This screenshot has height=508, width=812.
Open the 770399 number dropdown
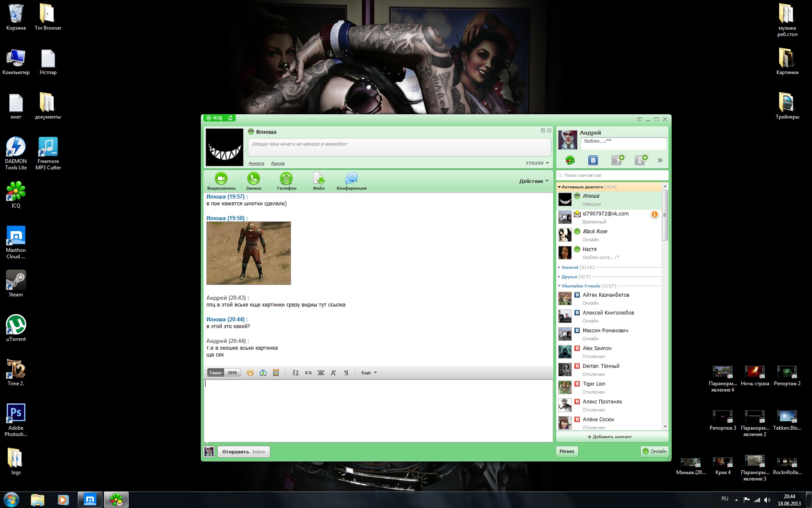coord(537,163)
